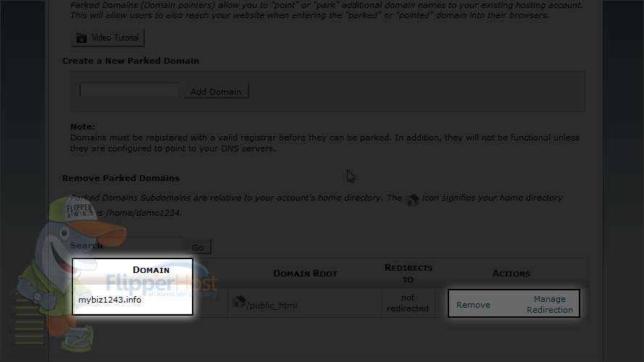Click the Create a New Parked Domain heading

(x=130, y=61)
